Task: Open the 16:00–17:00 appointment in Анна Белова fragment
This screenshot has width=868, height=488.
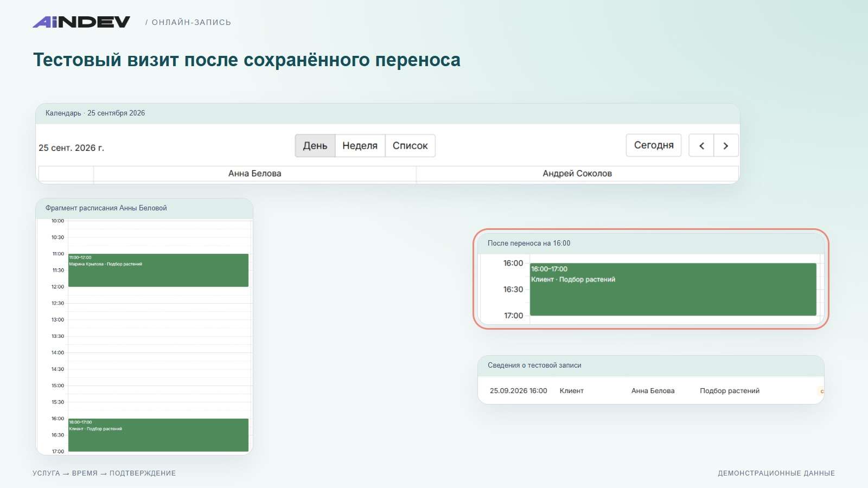Action: pos(158,435)
